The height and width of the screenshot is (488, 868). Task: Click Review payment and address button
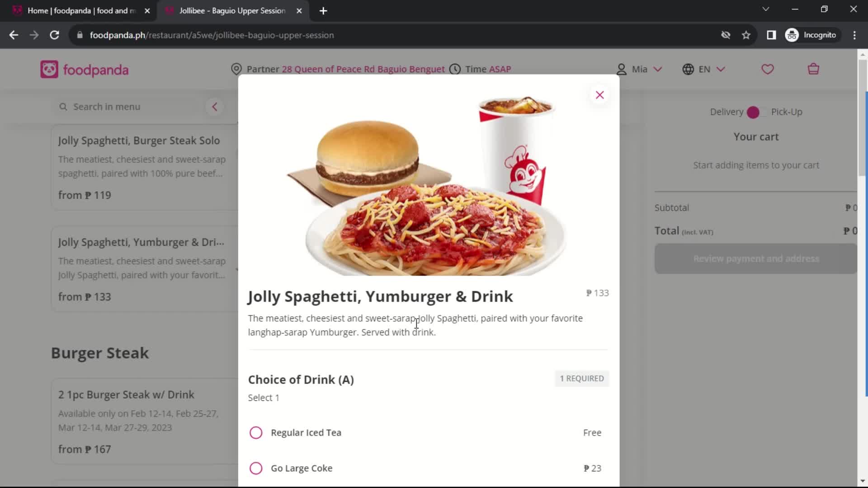click(756, 258)
